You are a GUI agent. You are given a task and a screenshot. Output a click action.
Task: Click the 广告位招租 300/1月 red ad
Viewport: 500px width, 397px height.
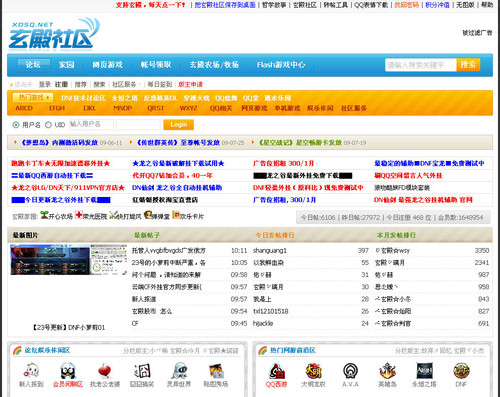pos(284,163)
